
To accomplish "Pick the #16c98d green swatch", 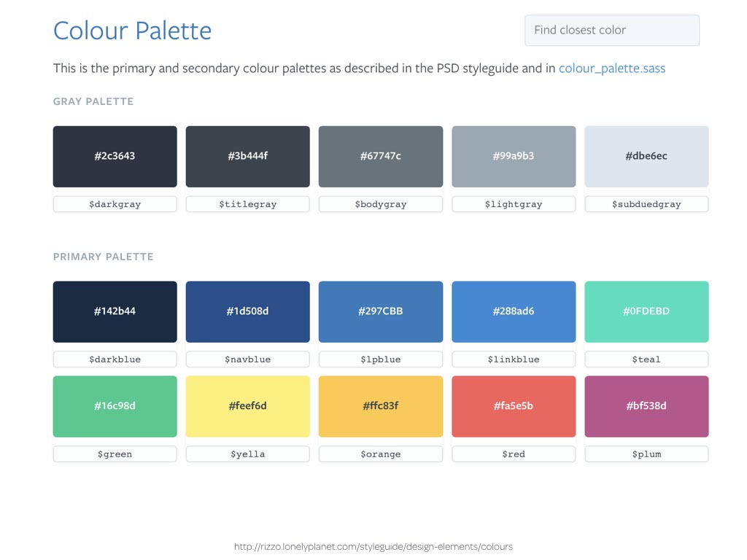I will (115, 407).
